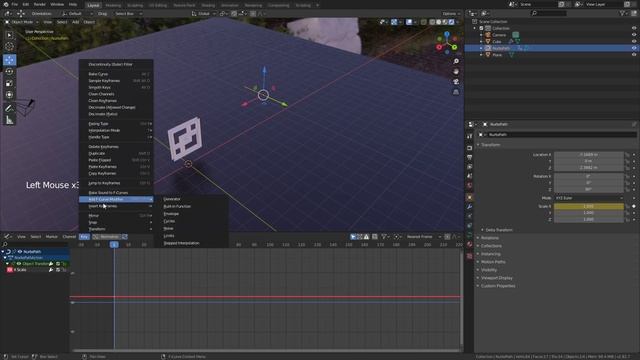Image resolution: width=640 pixels, height=360 pixels.
Task: Click the outliner search field
Action: tap(549, 13)
